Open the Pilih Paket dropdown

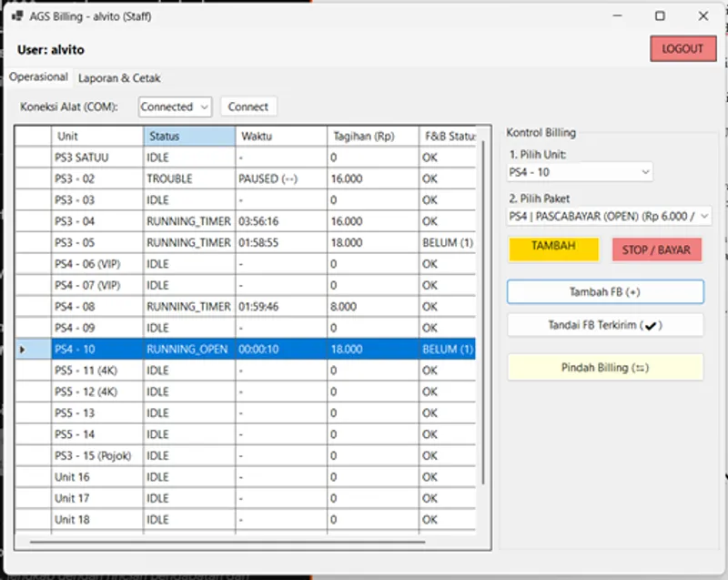coord(610,216)
